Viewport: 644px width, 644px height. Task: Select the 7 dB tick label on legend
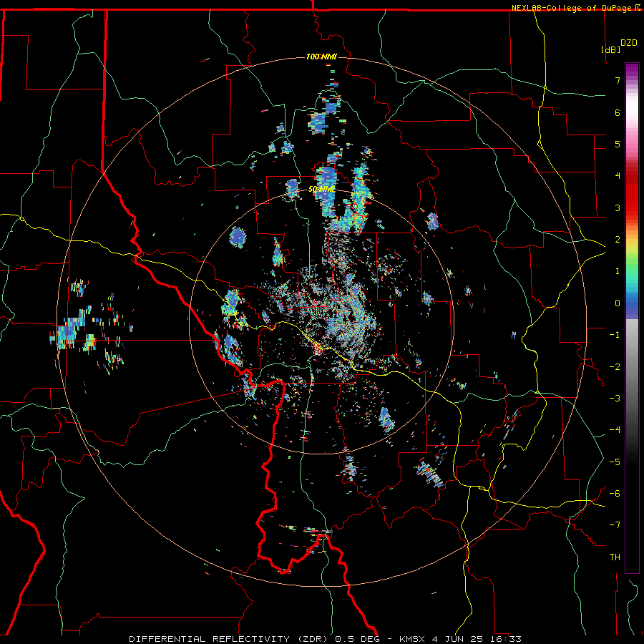[618, 80]
